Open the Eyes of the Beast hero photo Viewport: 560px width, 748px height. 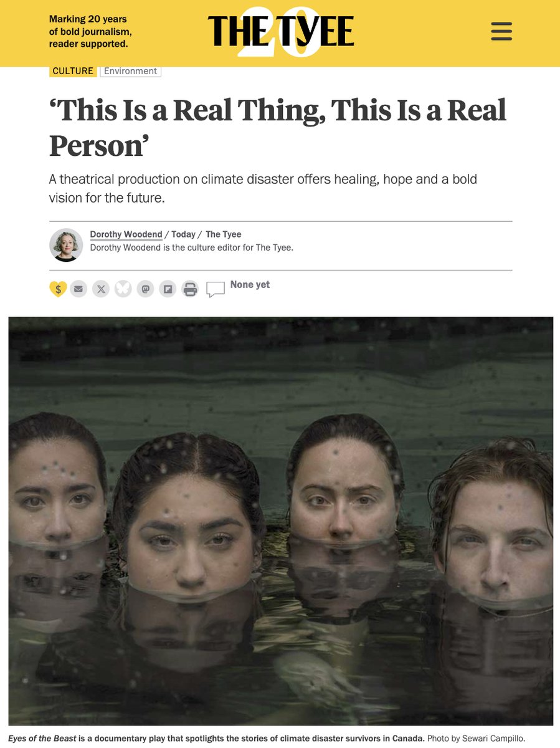(280, 521)
